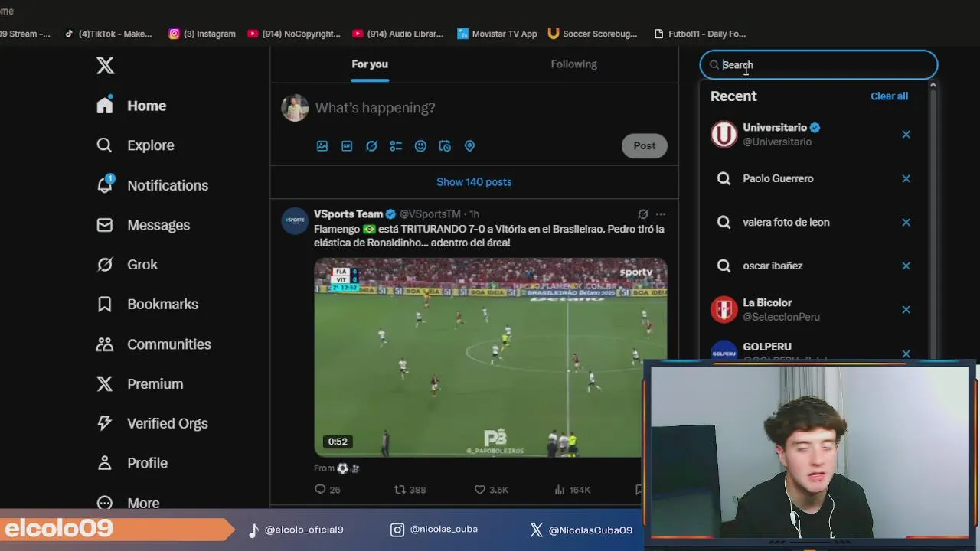Click the VSports Team avatar

[x=295, y=220]
